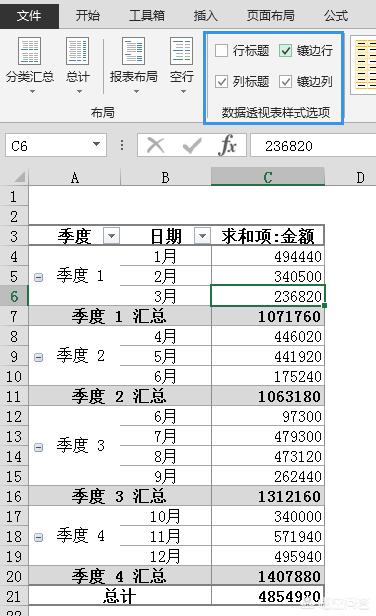Select column B header
The image size is (376, 616).
click(165, 178)
